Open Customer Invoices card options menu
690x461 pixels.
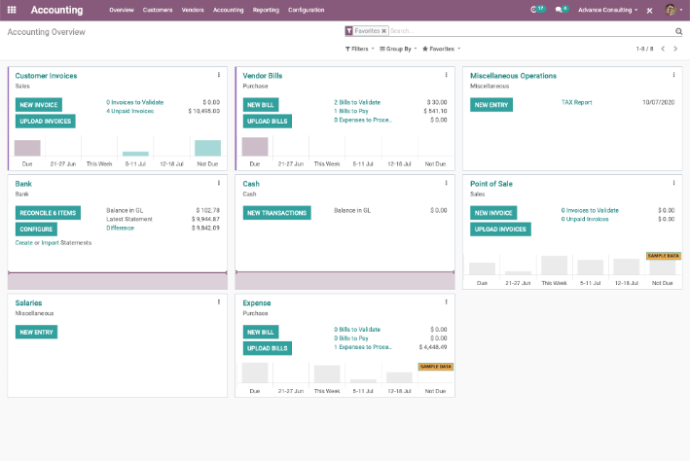(219, 75)
